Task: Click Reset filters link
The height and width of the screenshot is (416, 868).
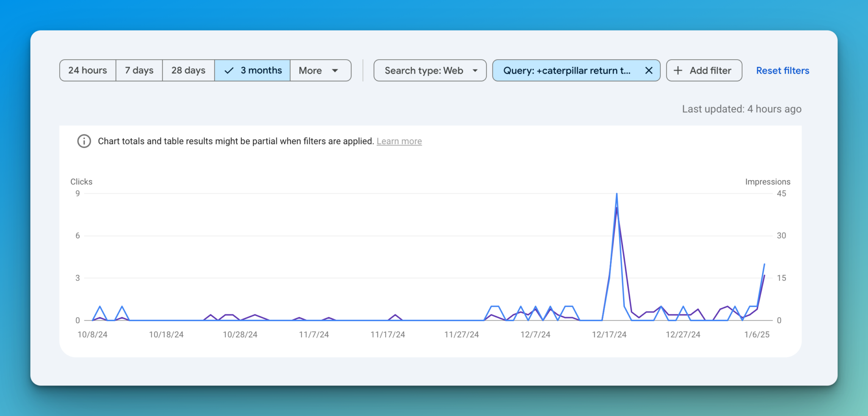Action: pos(782,70)
